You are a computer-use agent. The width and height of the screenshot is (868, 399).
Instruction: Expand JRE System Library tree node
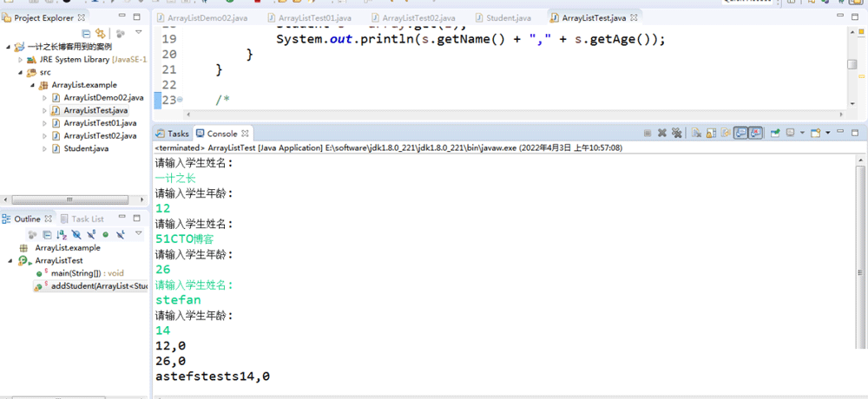21,59
